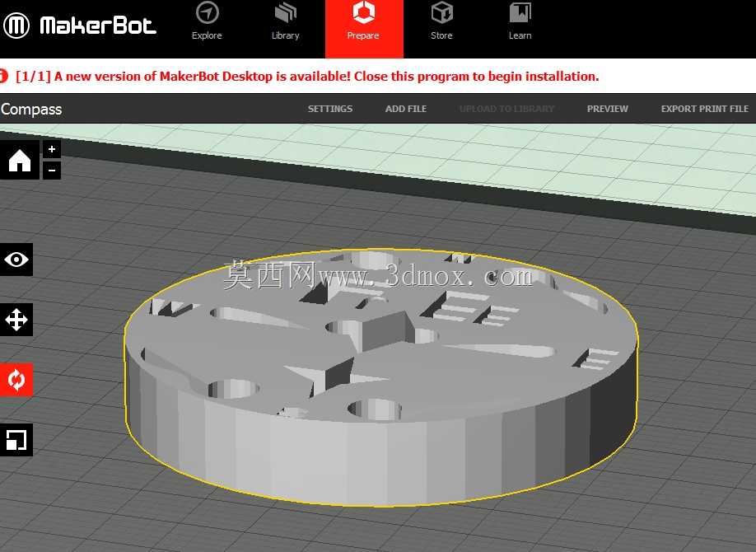Image resolution: width=756 pixels, height=552 pixels.
Task: Click PREVIEW button
Action: pyautogui.click(x=608, y=109)
